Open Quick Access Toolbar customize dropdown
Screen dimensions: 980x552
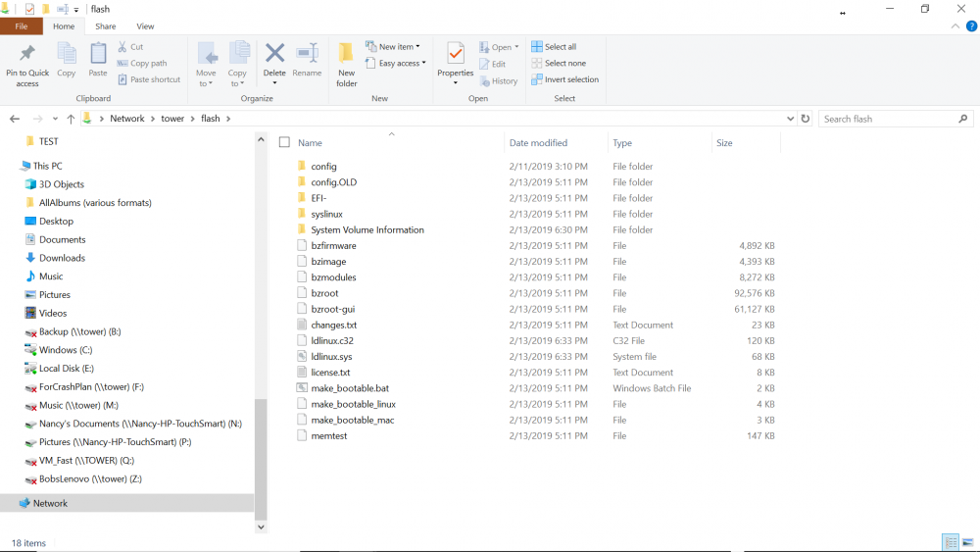pyautogui.click(x=76, y=10)
